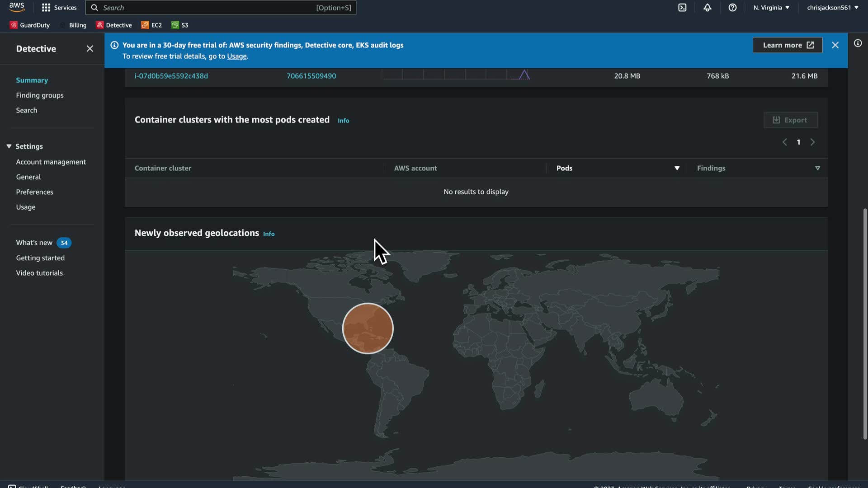Click the GuardDuty shortcut icon
The image size is (868, 488).
click(14, 25)
